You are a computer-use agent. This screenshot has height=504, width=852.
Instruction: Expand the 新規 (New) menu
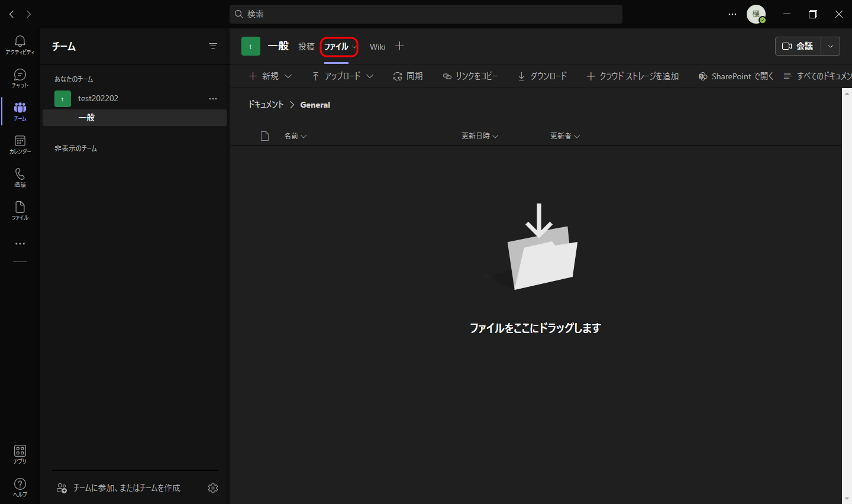[270, 76]
